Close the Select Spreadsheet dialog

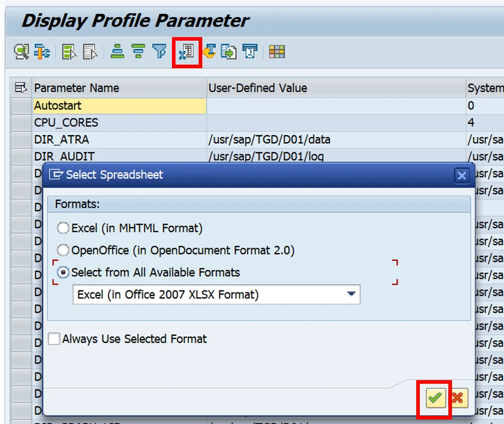click(462, 175)
